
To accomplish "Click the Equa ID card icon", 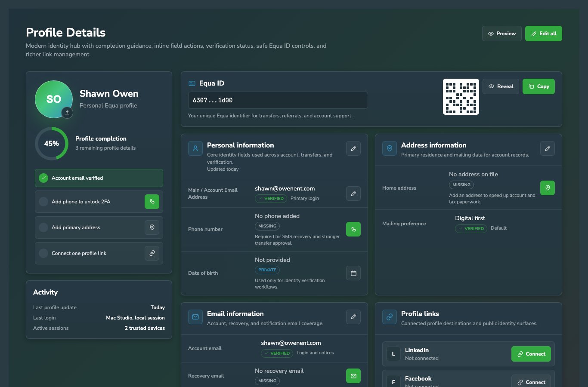I will pyautogui.click(x=192, y=83).
